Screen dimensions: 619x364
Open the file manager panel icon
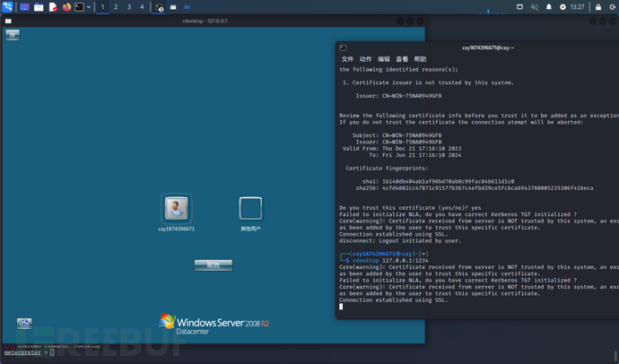(39, 7)
